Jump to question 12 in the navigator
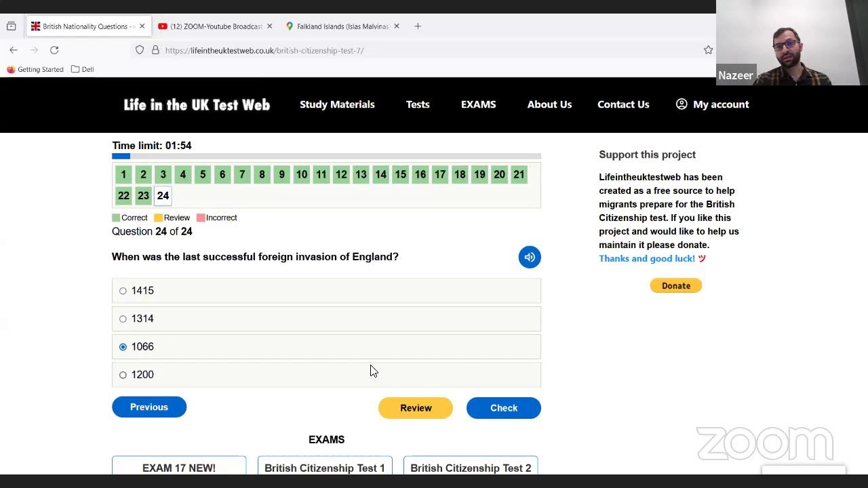Viewport: 868px width, 488px height. tap(341, 175)
